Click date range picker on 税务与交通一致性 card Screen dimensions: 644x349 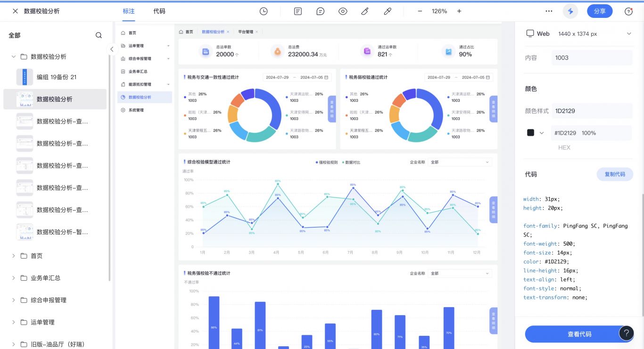coord(297,77)
